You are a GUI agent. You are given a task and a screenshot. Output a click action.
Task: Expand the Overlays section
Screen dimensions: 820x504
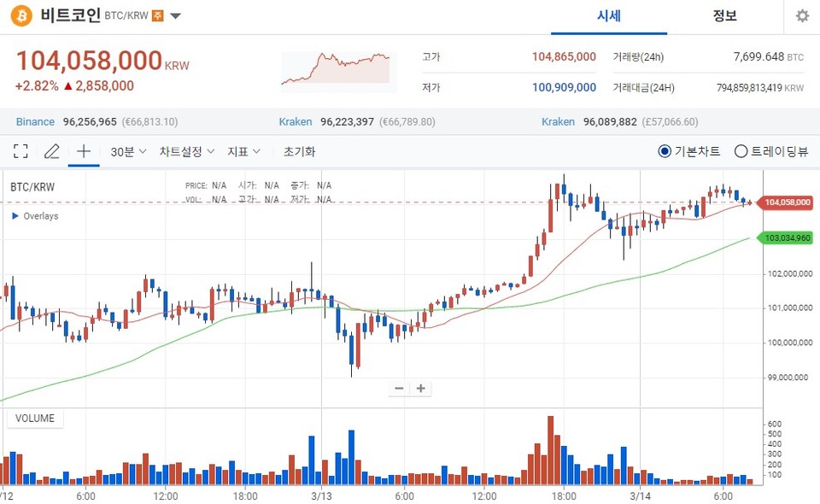coord(35,216)
